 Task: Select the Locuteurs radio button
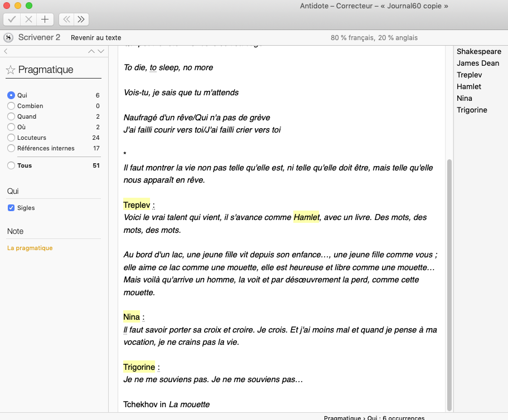click(11, 138)
